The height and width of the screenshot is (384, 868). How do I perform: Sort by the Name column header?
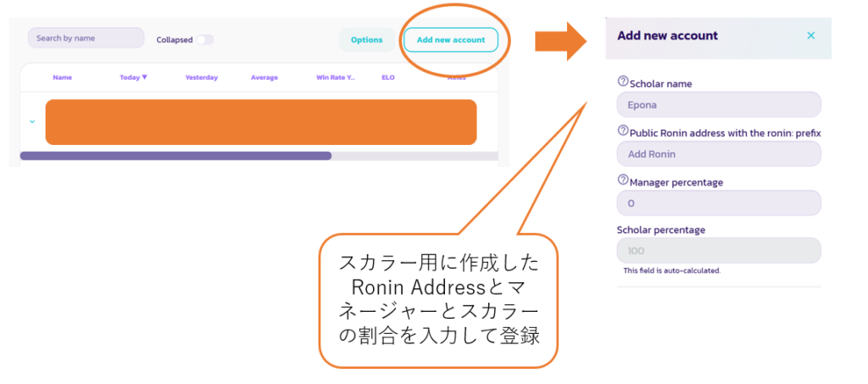(62, 77)
